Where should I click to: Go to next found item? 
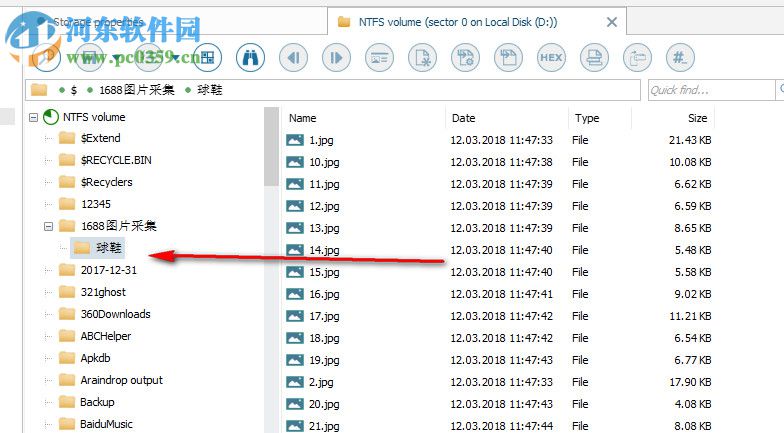pos(336,58)
